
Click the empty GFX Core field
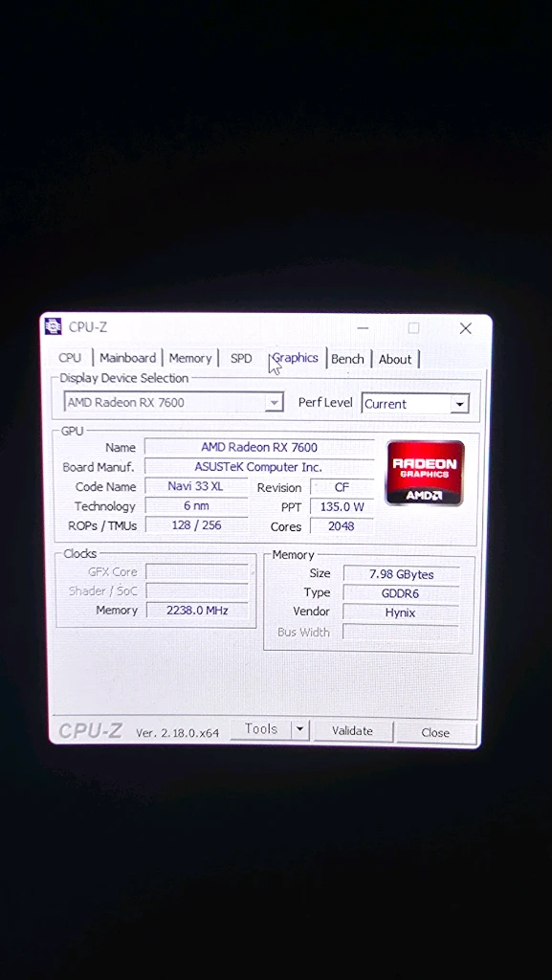coord(197,571)
